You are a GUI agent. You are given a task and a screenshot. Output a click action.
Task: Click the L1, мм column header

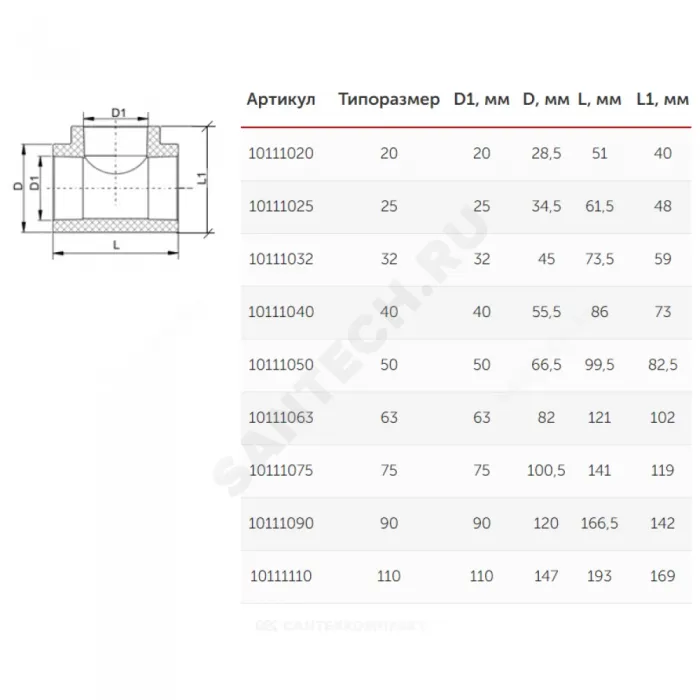[x=662, y=99]
